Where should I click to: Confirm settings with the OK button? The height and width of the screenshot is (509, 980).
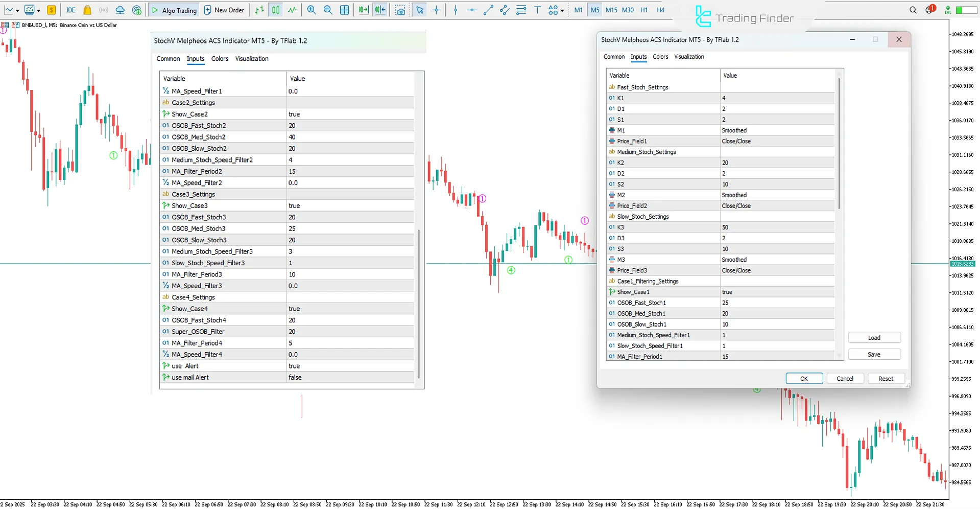[804, 378]
